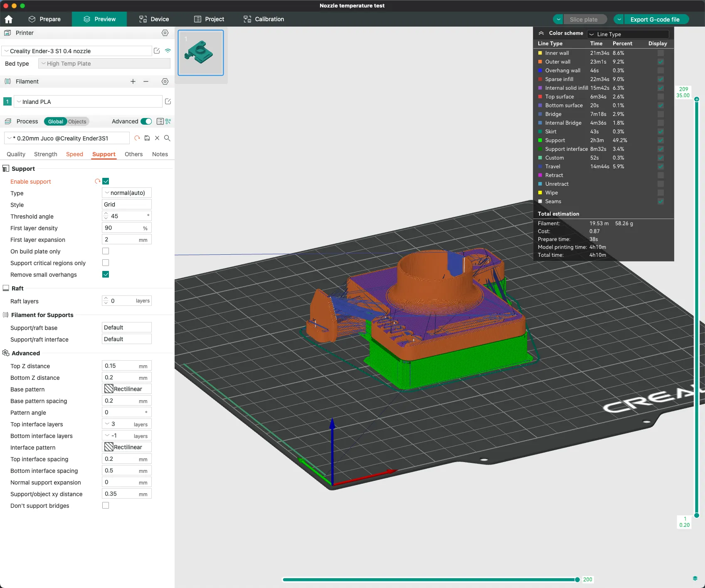Switch process scope to Objects
This screenshot has width=705, height=588.
pyautogui.click(x=77, y=122)
